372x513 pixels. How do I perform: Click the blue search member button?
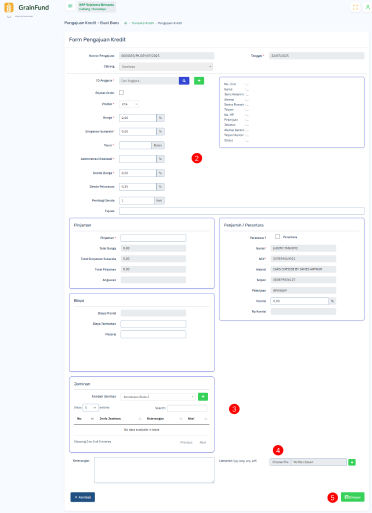(x=184, y=81)
